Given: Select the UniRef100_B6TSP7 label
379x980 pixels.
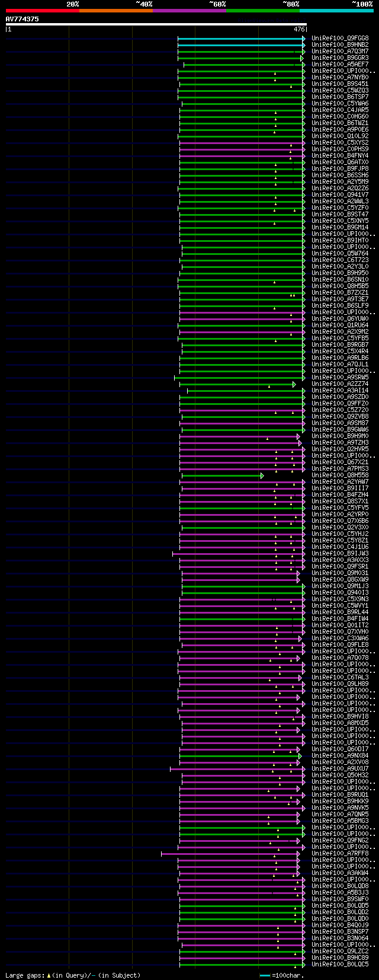Looking at the screenshot, I should coord(340,97).
